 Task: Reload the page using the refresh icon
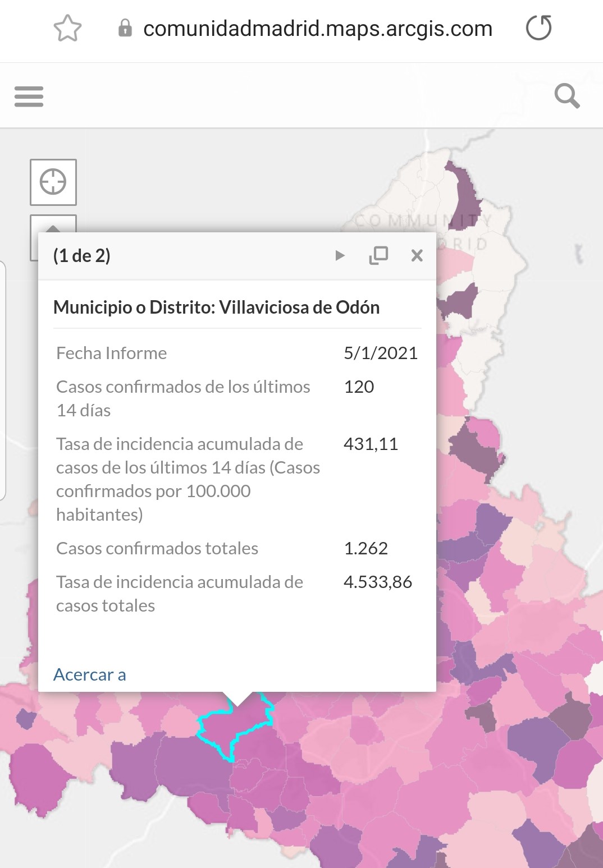pyautogui.click(x=538, y=28)
